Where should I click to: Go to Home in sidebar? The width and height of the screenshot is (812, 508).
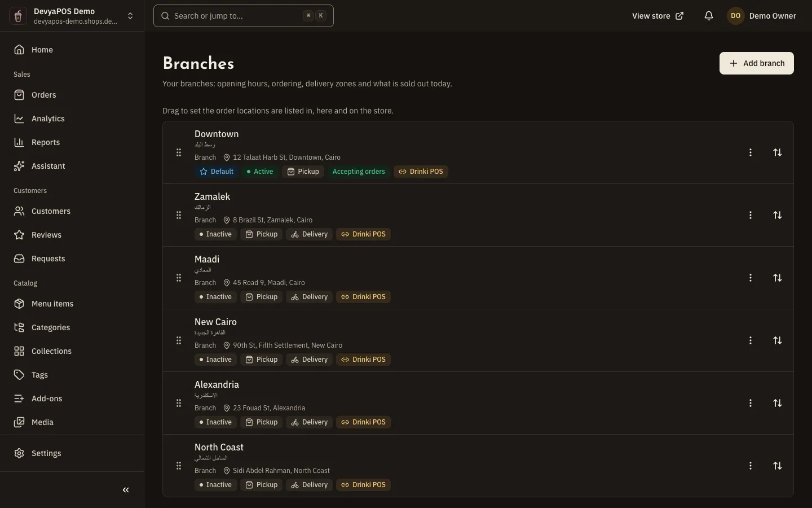tap(72, 50)
